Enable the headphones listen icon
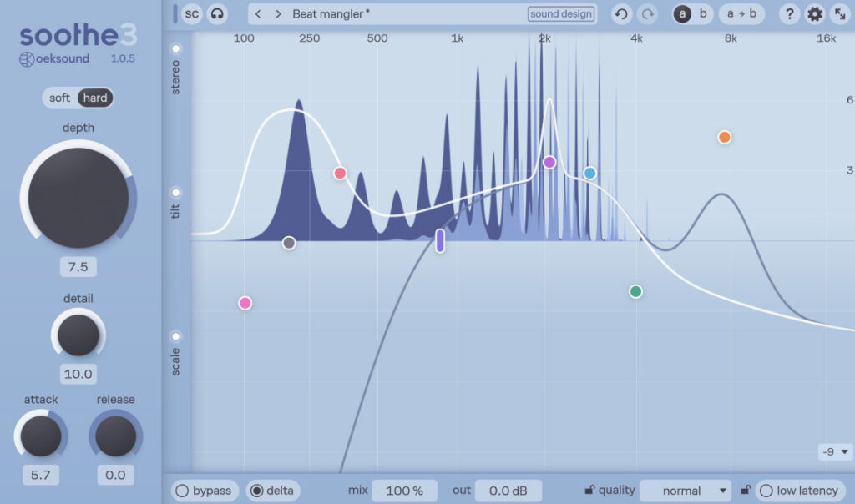 pyautogui.click(x=217, y=13)
